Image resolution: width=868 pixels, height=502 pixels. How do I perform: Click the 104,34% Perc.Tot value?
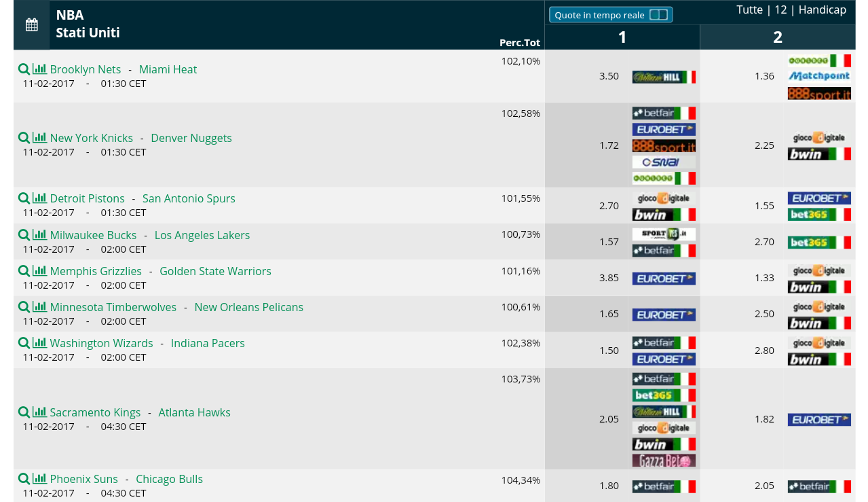click(x=521, y=480)
